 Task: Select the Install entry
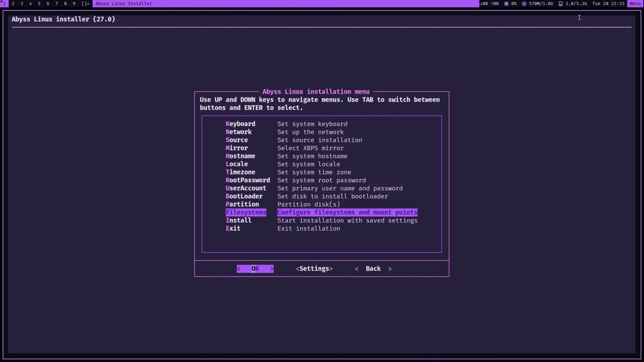pyautogui.click(x=239, y=220)
